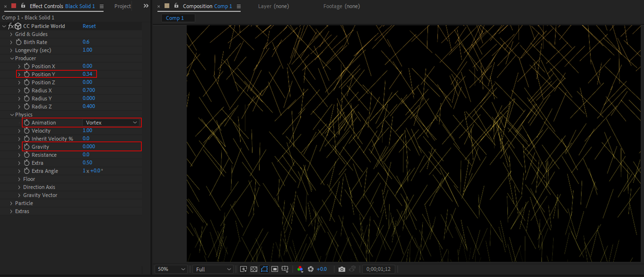The height and width of the screenshot is (277, 644).
Task: Click the Longevity value 1.00
Action: [x=87, y=50]
